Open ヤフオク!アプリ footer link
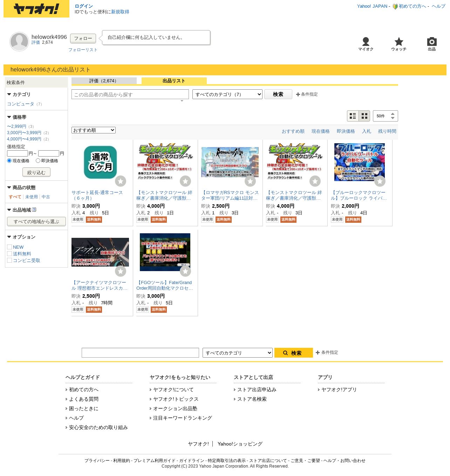 [339, 389]
